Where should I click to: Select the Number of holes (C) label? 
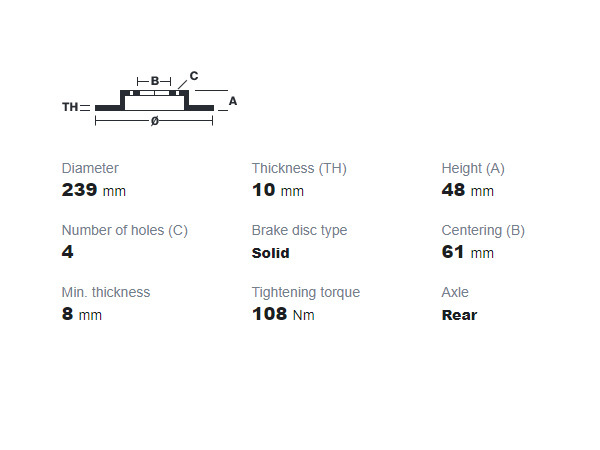[125, 230]
